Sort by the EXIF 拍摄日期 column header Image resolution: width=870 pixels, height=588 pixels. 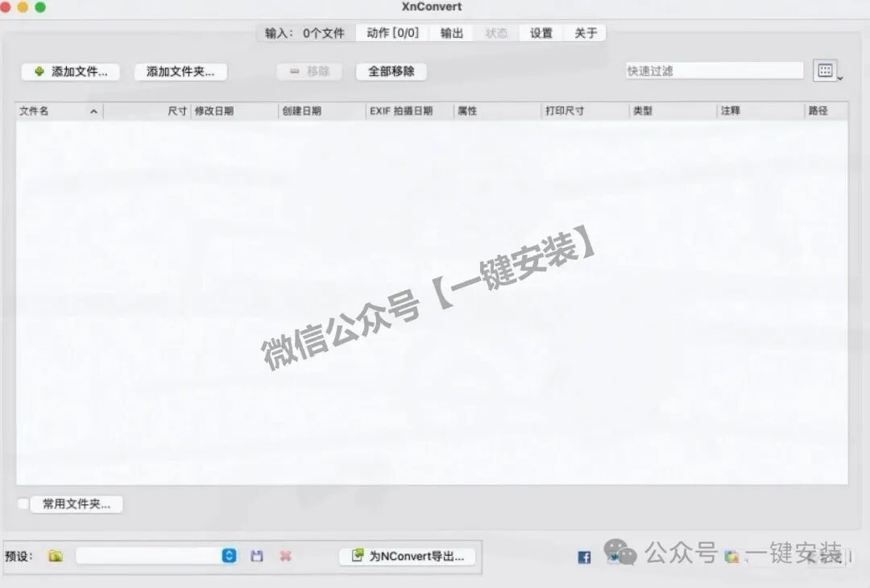pos(409,111)
